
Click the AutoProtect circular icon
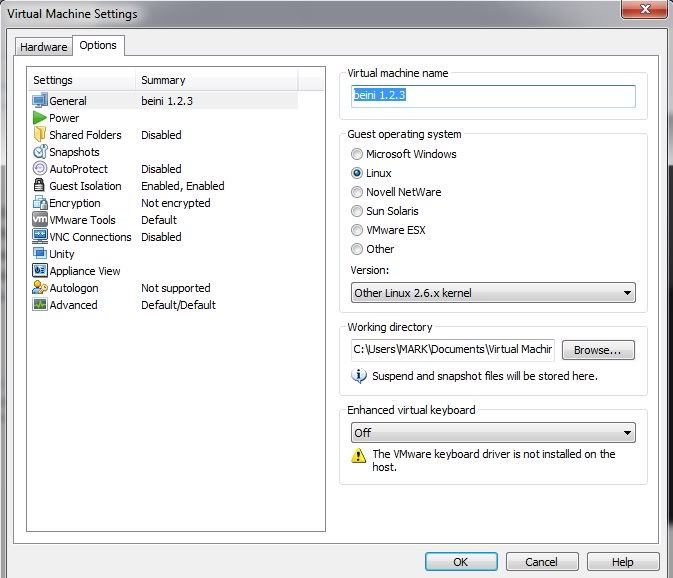pyautogui.click(x=39, y=168)
